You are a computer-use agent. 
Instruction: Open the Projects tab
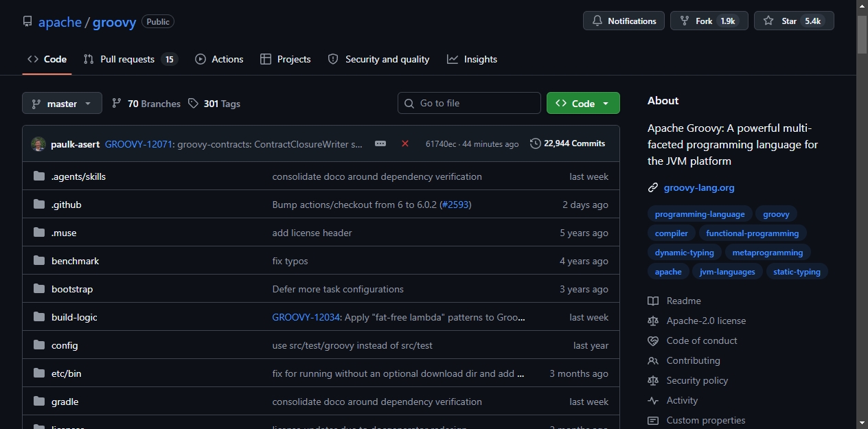[x=286, y=59]
